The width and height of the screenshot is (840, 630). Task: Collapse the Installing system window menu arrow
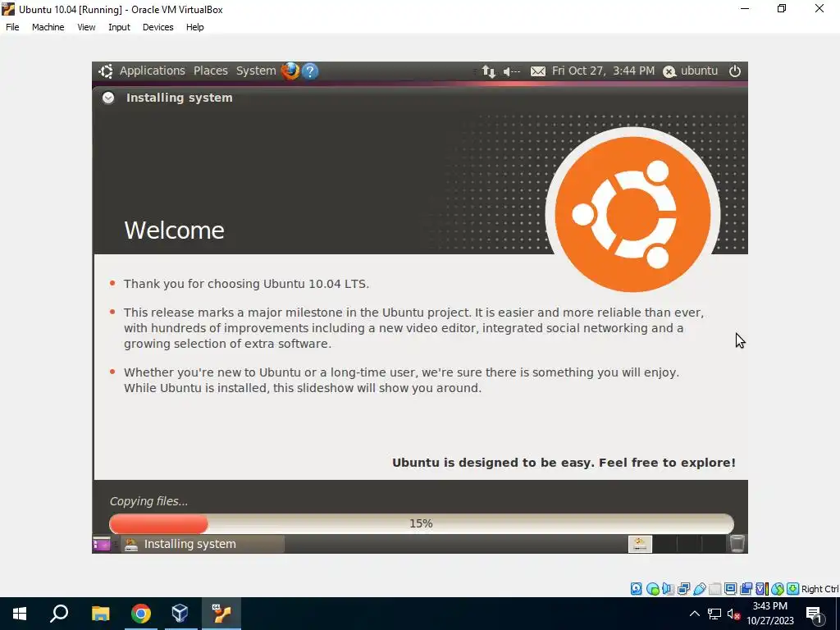pos(108,98)
